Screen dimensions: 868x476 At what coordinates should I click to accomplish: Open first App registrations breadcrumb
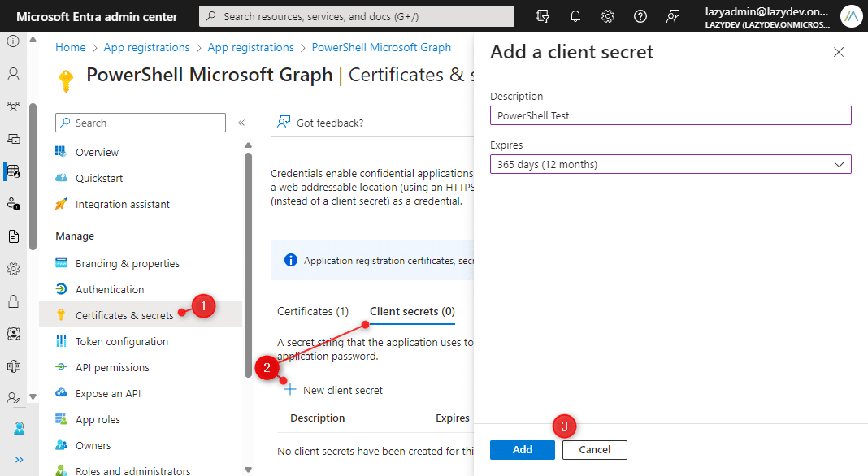[146, 48]
